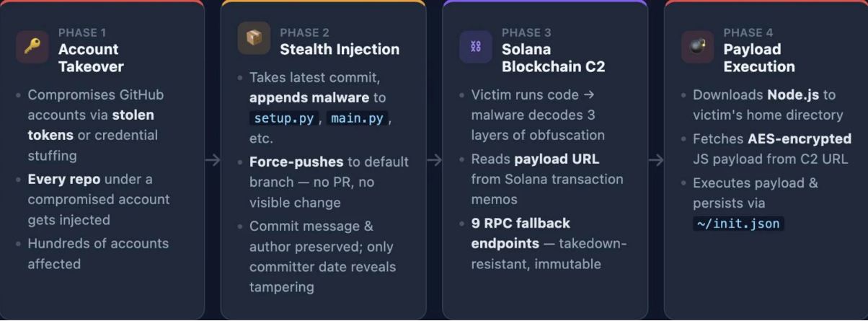Click the chain link icon for Phase 3
This screenshot has width=868, height=321.
(476, 46)
